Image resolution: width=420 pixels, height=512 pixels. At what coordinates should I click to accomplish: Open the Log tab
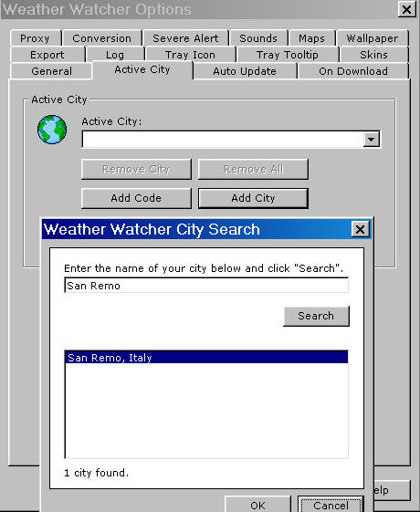pyautogui.click(x=115, y=55)
